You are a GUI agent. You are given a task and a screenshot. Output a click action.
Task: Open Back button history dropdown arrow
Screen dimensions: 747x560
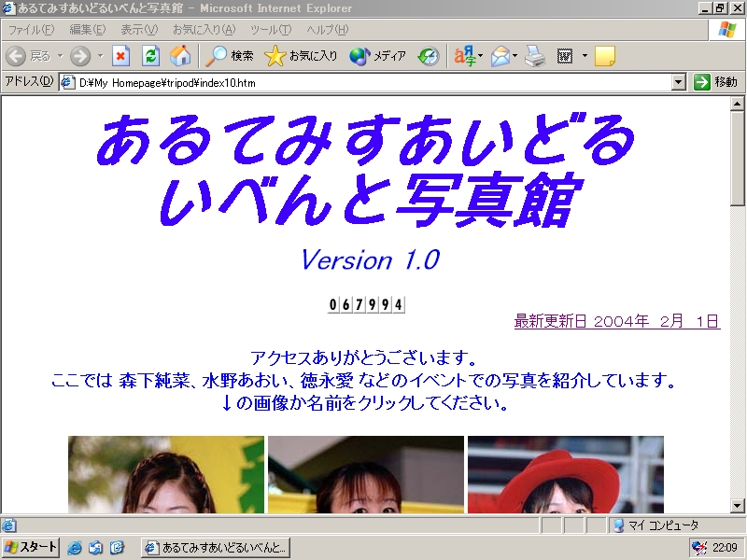click(60, 56)
